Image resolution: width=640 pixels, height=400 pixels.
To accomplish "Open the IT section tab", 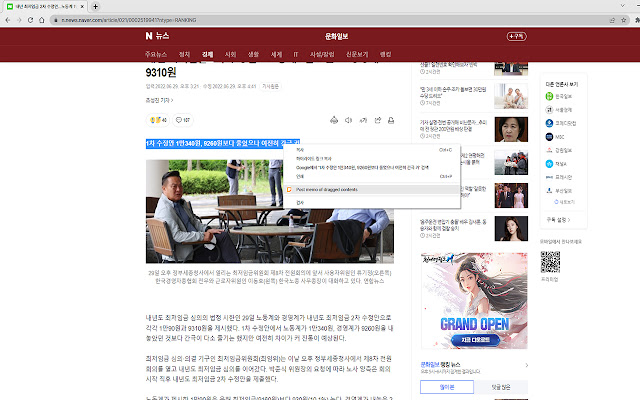I will [x=296, y=54].
